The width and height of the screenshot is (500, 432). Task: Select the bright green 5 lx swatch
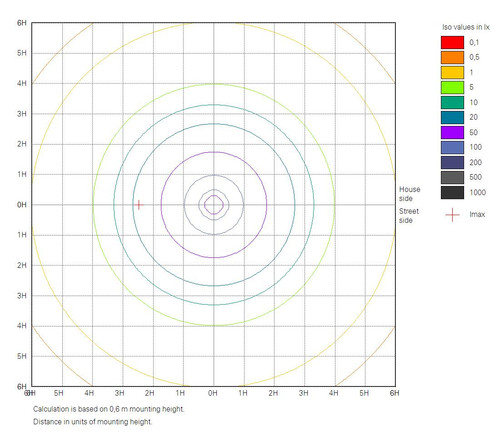(x=452, y=87)
